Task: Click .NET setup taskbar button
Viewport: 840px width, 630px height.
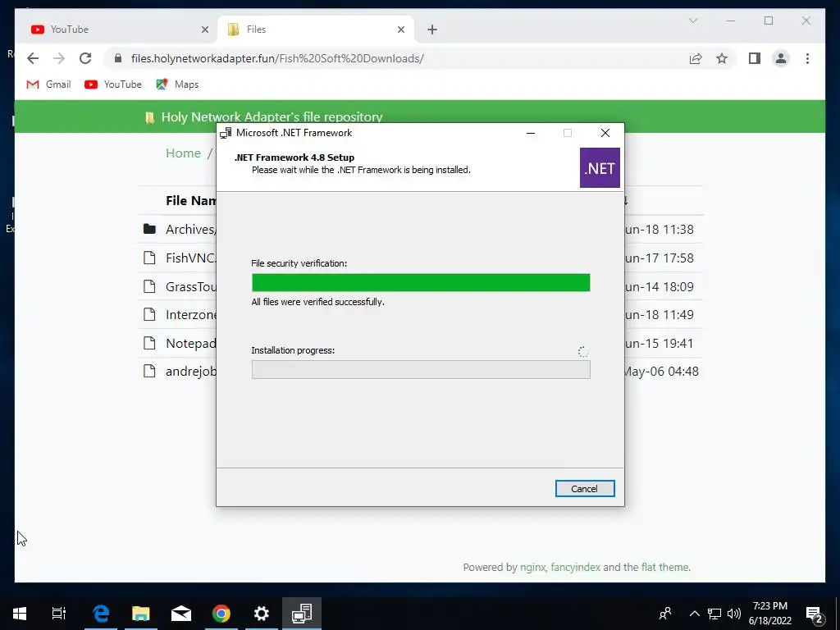Action: pyautogui.click(x=302, y=614)
